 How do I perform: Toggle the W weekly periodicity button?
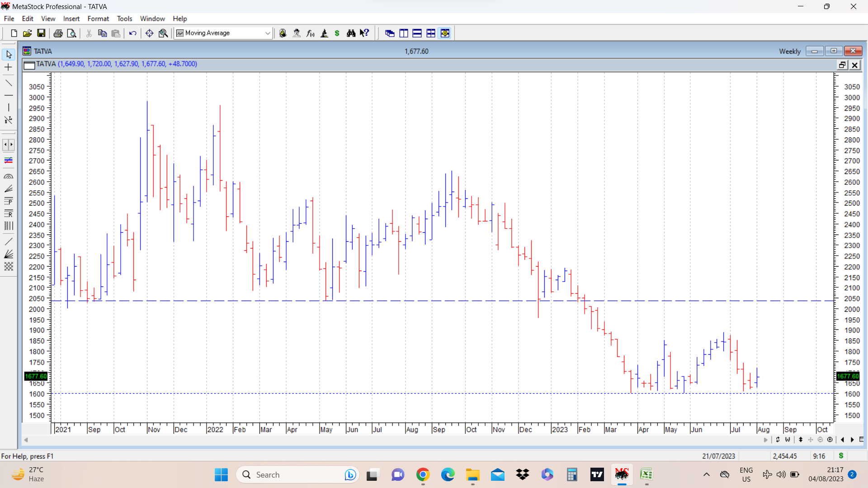pos(788,440)
